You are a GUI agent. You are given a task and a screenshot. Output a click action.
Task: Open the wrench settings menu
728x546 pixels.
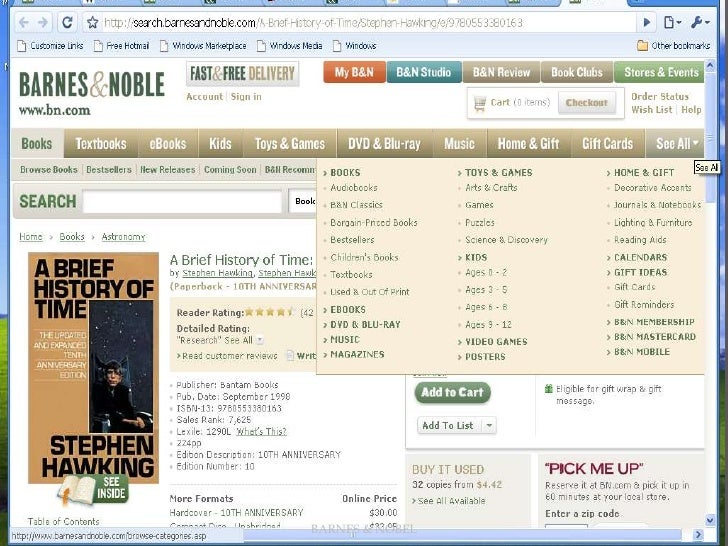pyautogui.click(x=700, y=22)
